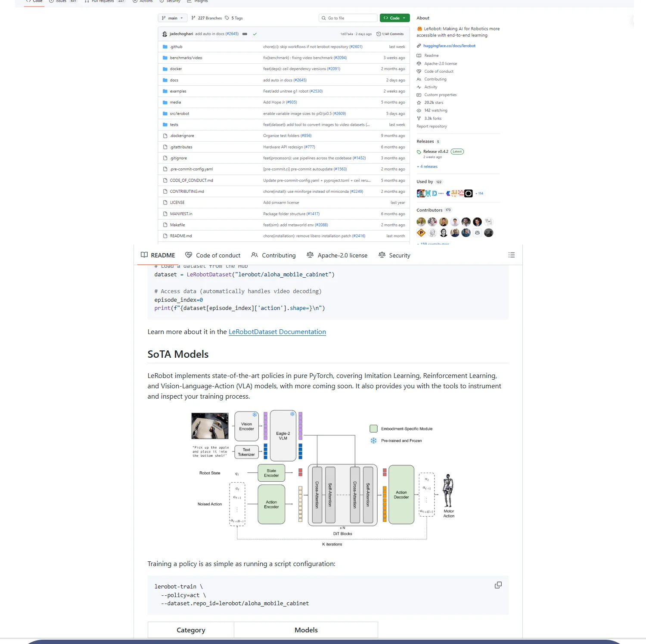Click the file icon beside LICENSE
Image resolution: width=646 pixels, height=644 pixels.
pos(165,202)
